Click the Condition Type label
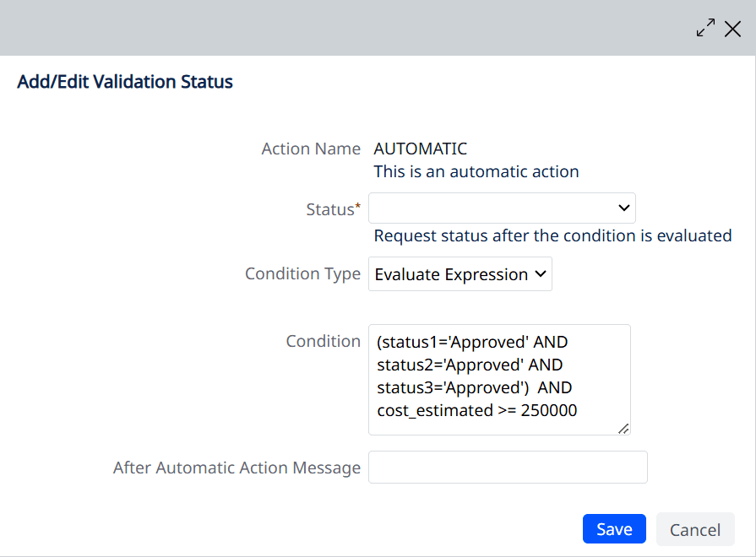This screenshot has width=756, height=557. (302, 273)
